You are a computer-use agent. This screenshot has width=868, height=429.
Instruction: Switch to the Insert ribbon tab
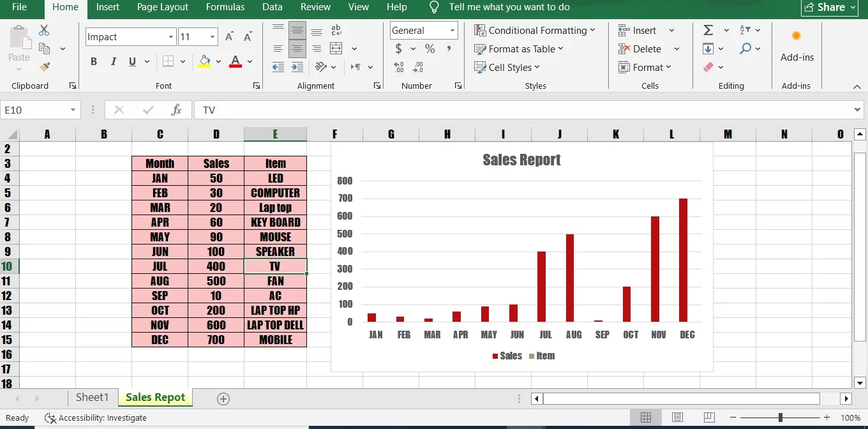tap(108, 7)
